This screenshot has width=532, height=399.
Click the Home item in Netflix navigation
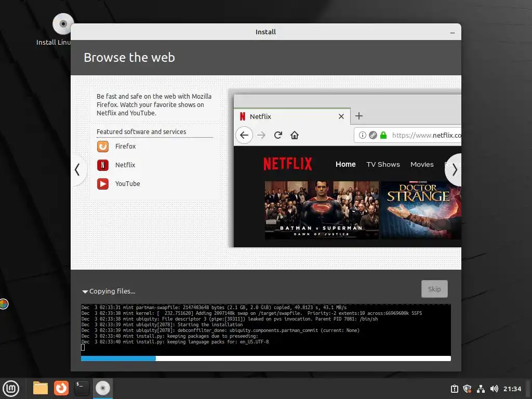coord(345,164)
